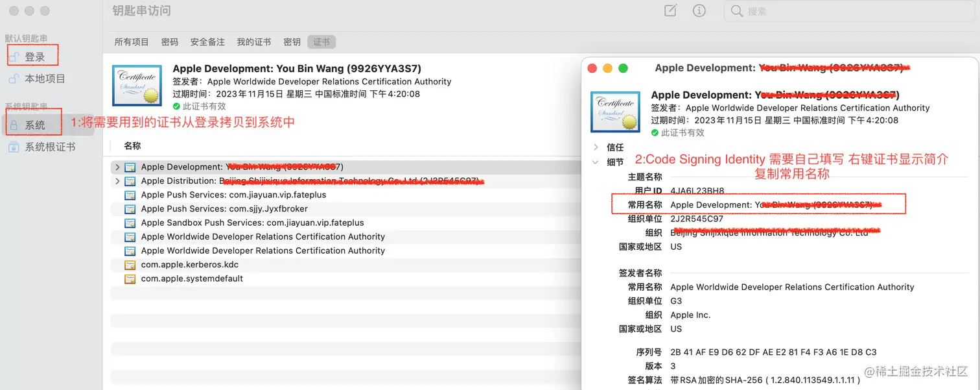
Task: Click the lock icon beside 本地项目
Action: [x=14, y=79]
